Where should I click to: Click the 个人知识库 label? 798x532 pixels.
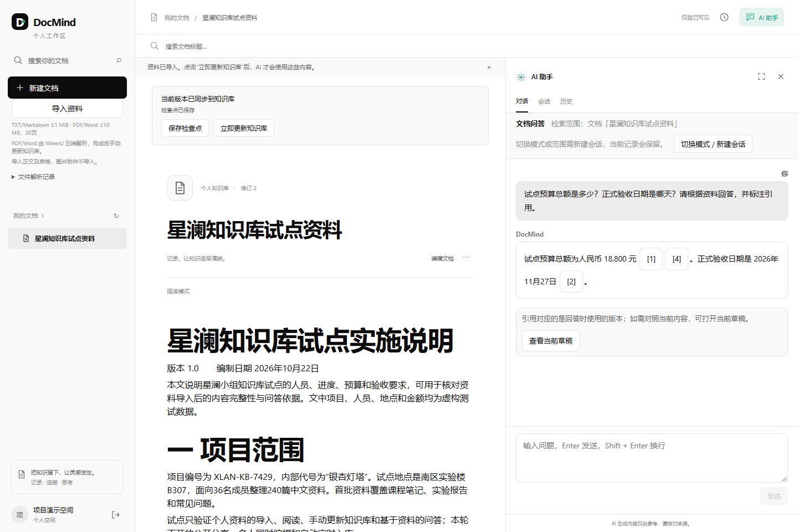[x=215, y=188]
